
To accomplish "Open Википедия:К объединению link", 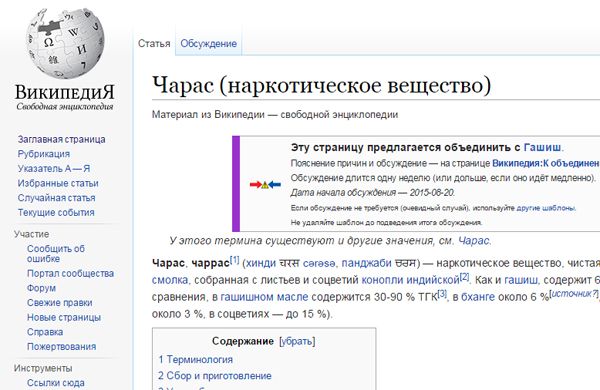I will tap(546, 163).
